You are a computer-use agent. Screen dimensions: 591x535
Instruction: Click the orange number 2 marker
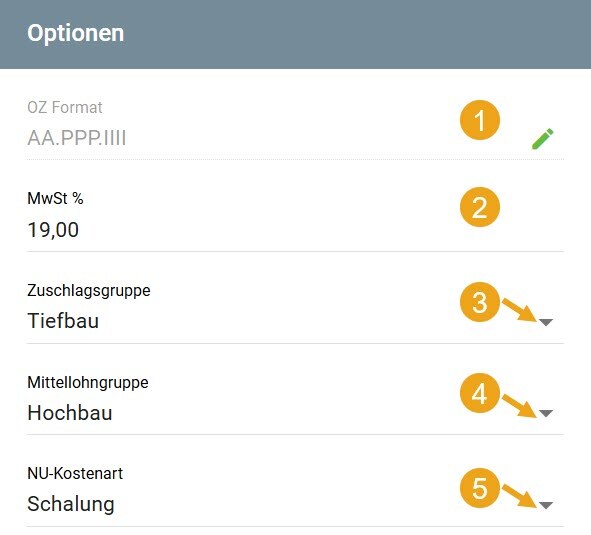click(480, 207)
